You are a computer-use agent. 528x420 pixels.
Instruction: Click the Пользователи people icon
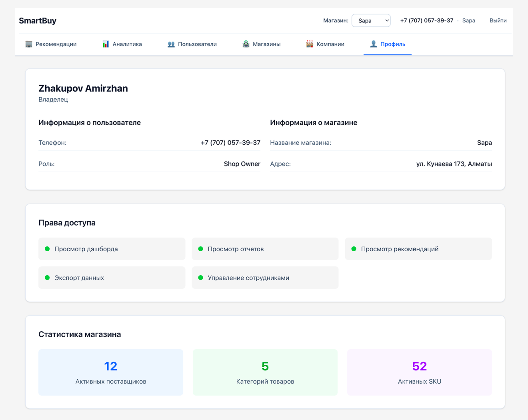(x=171, y=44)
